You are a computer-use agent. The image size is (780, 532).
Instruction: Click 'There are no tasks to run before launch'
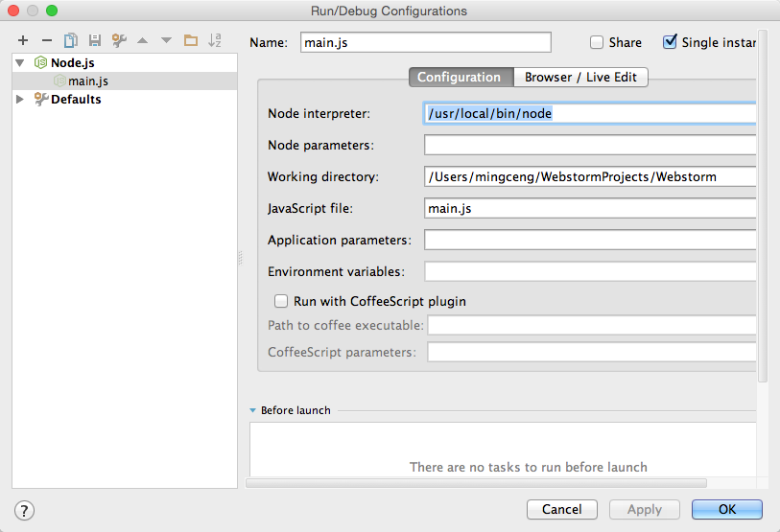tap(529, 467)
